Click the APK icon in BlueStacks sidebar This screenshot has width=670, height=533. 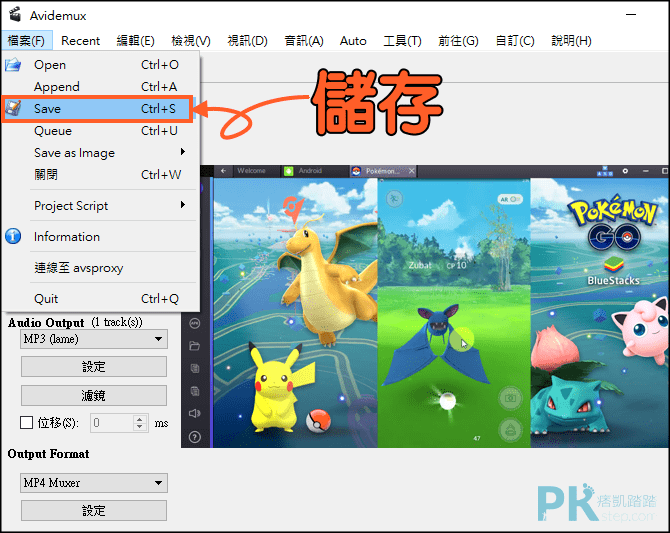coord(195,323)
